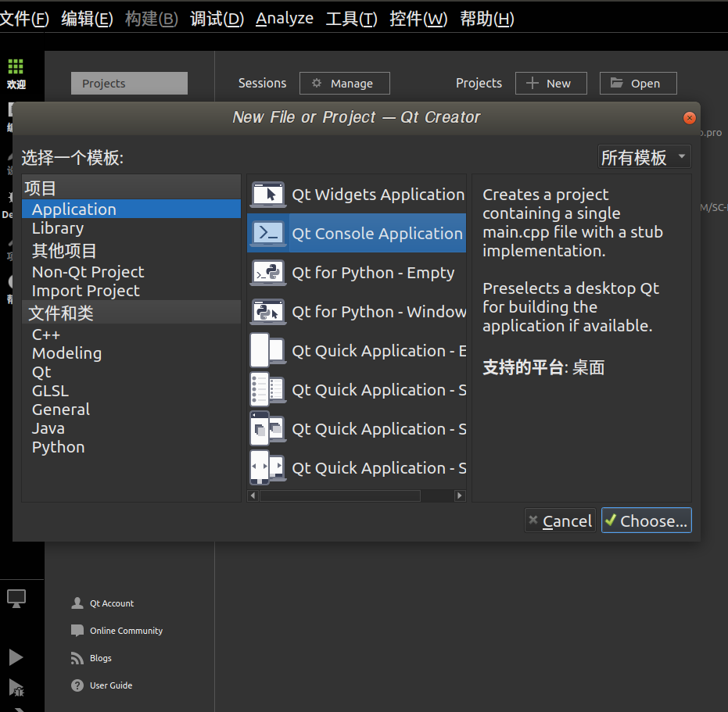Open the 所有模板 template filter dropdown
The width and height of the screenshot is (728, 712).
click(x=644, y=156)
